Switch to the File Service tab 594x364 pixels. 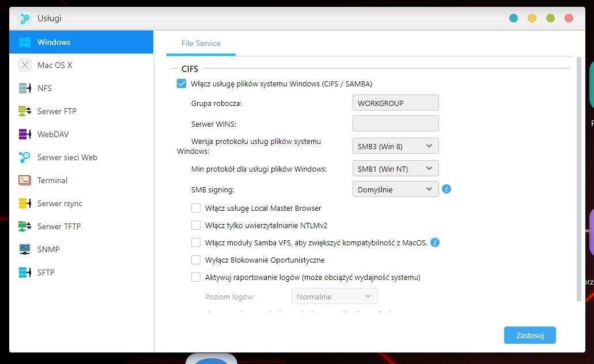tap(201, 43)
